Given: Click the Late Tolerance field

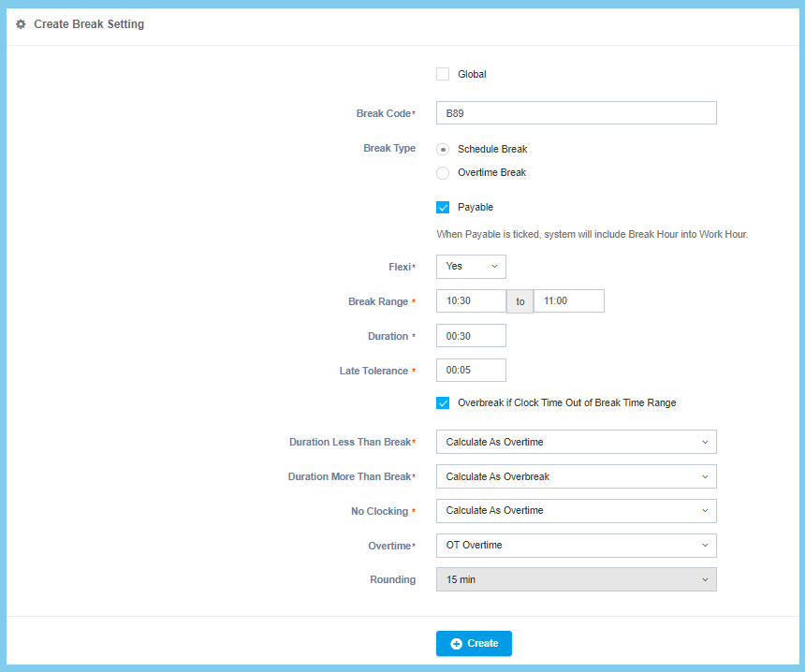Looking at the screenshot, I should (471, 371).
